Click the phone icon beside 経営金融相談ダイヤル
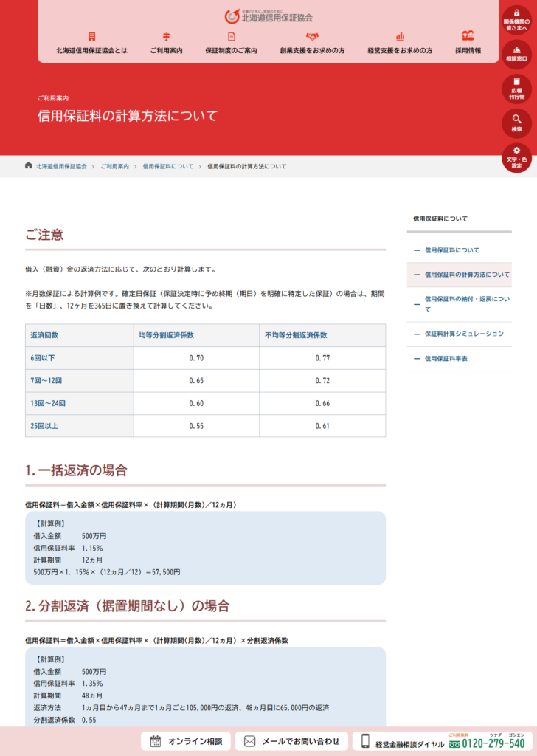The width and height of the screenshot is (537, 756). (x=365, y=741)
